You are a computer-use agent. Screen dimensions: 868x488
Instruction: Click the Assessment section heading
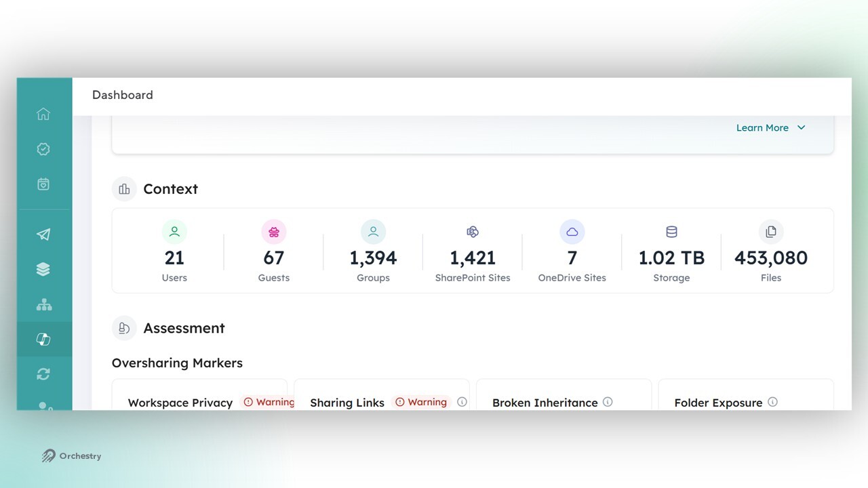coord(184,328)
